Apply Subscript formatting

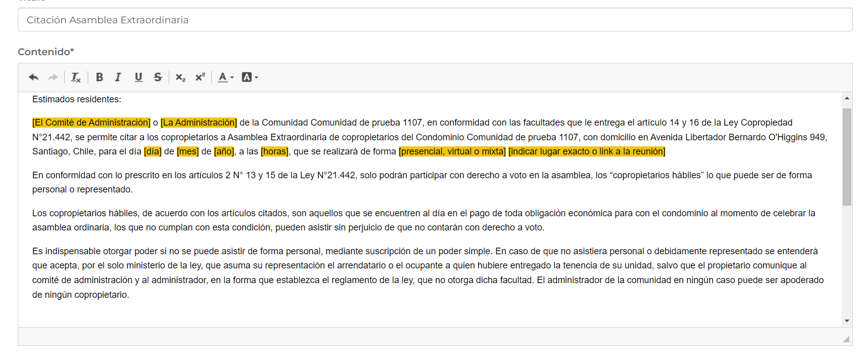click(x=180, y=77)
